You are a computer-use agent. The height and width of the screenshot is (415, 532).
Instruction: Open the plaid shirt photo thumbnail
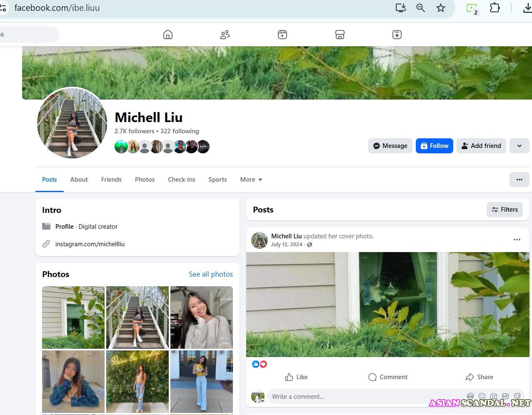click(73, 382)
